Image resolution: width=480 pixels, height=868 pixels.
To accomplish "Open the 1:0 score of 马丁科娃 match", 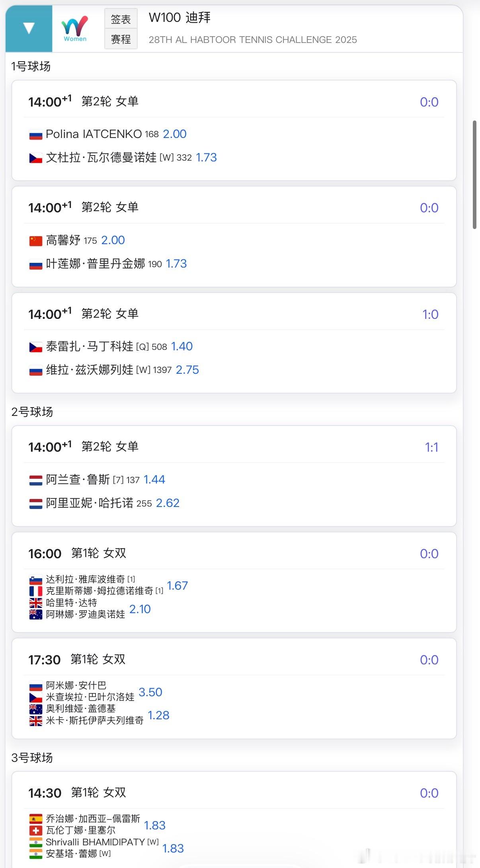I will (x=430, y=314).
